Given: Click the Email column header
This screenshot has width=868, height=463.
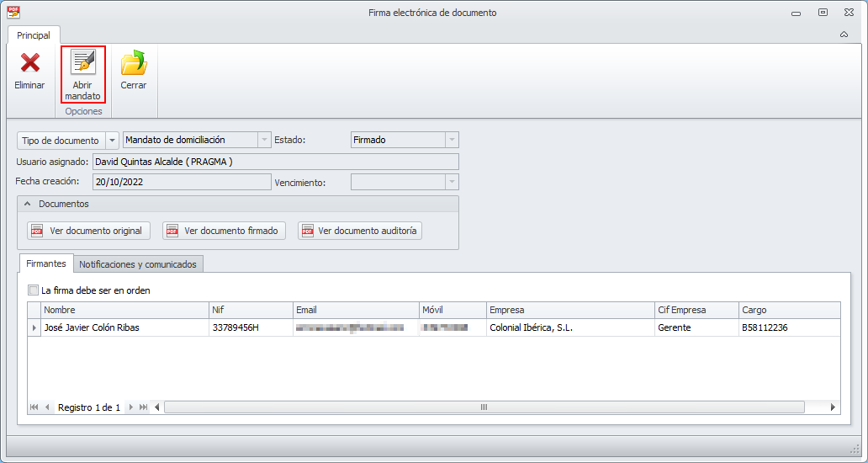Looking at the screenshot, I should point(356,310).
